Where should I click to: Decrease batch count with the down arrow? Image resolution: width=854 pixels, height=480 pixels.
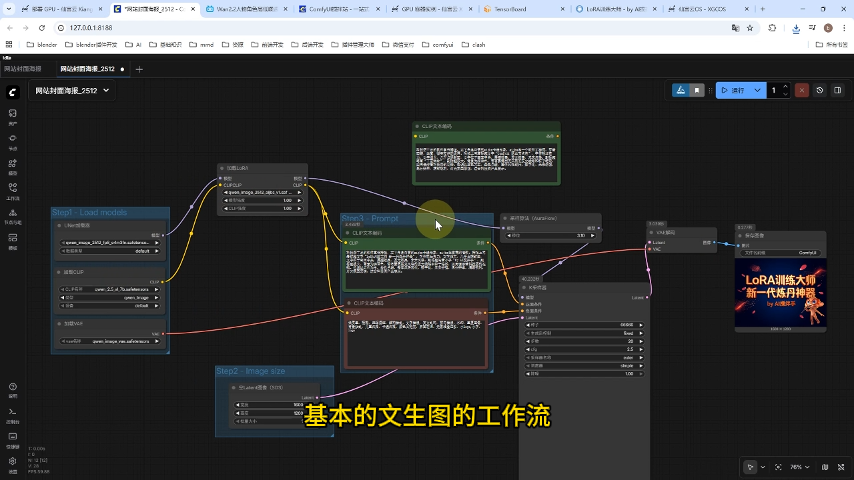pyautogui.click(x=785, y=94)
